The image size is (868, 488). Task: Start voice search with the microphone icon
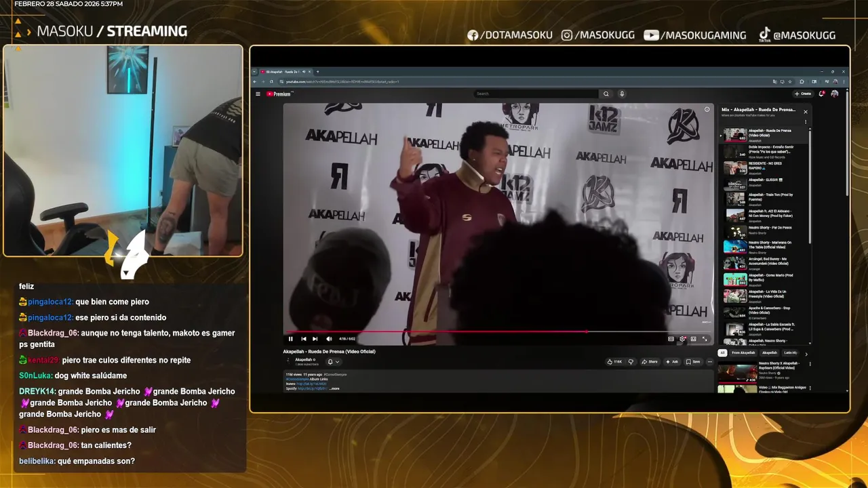tap(622, 94)
